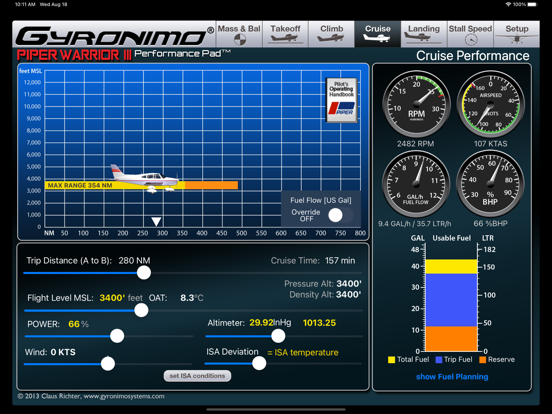Viewport: 552px width, 414px height.
Task: Open the Stall Speed tab
Action: coord(470,34)
